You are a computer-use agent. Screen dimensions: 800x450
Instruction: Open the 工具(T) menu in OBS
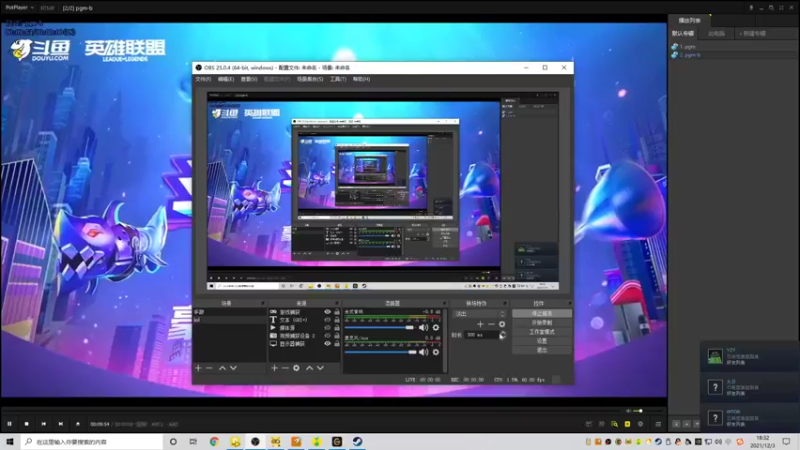coord(338,79)
